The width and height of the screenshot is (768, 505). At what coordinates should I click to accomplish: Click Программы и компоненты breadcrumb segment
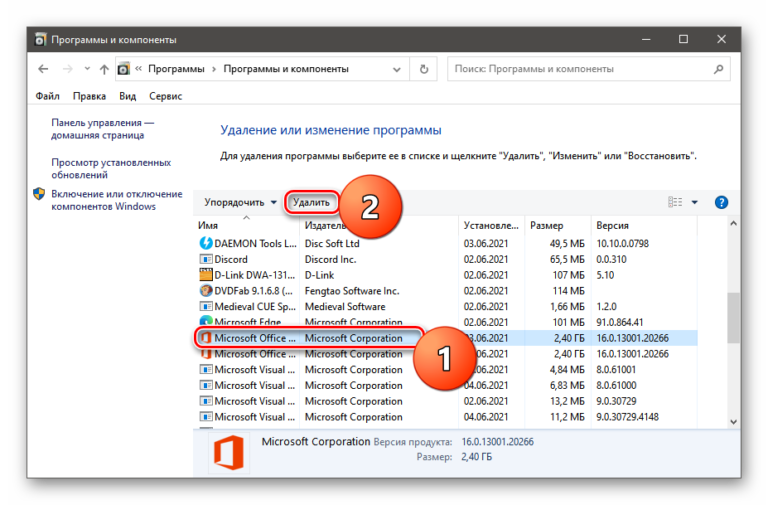tap(286, 69)
